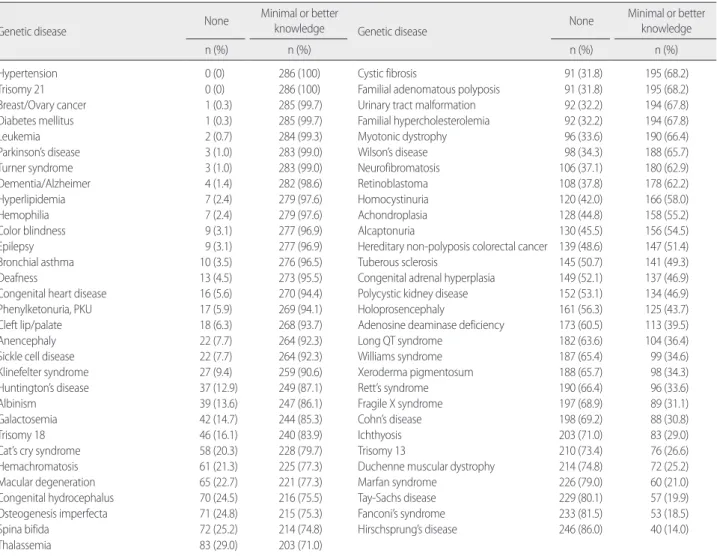Click the Tuberous sclerosis label

click(397, 262)
